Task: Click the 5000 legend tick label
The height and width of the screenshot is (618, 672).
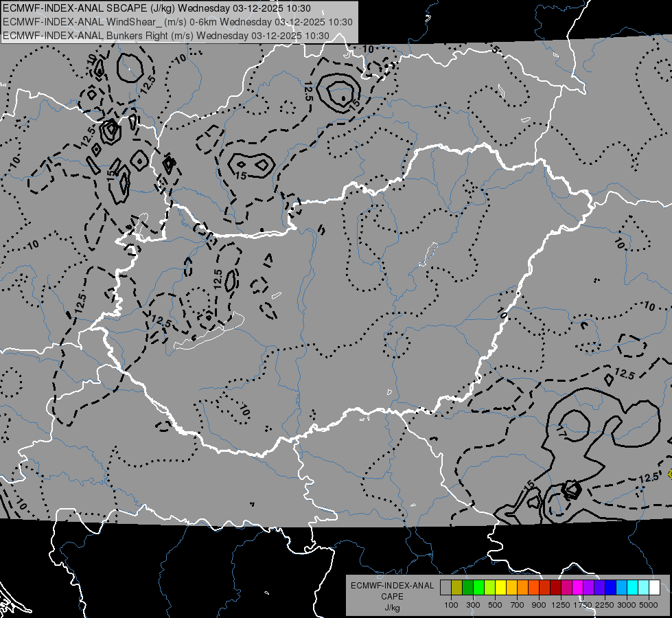Action: (x=649, y=605)
